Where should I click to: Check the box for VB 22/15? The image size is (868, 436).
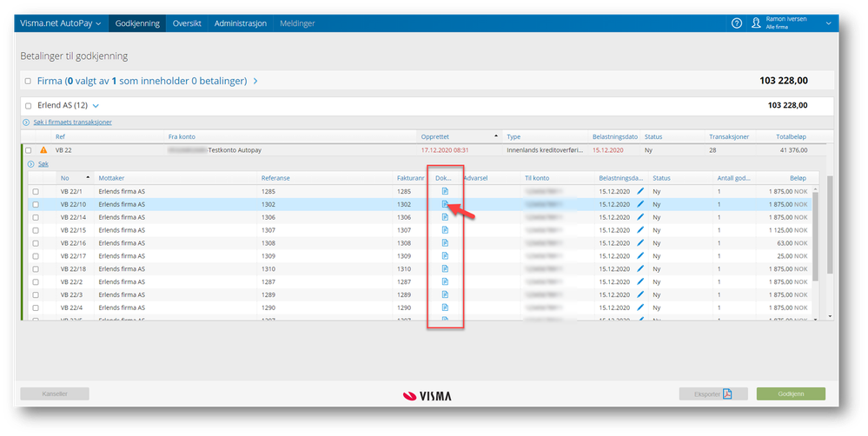[36, 230]
